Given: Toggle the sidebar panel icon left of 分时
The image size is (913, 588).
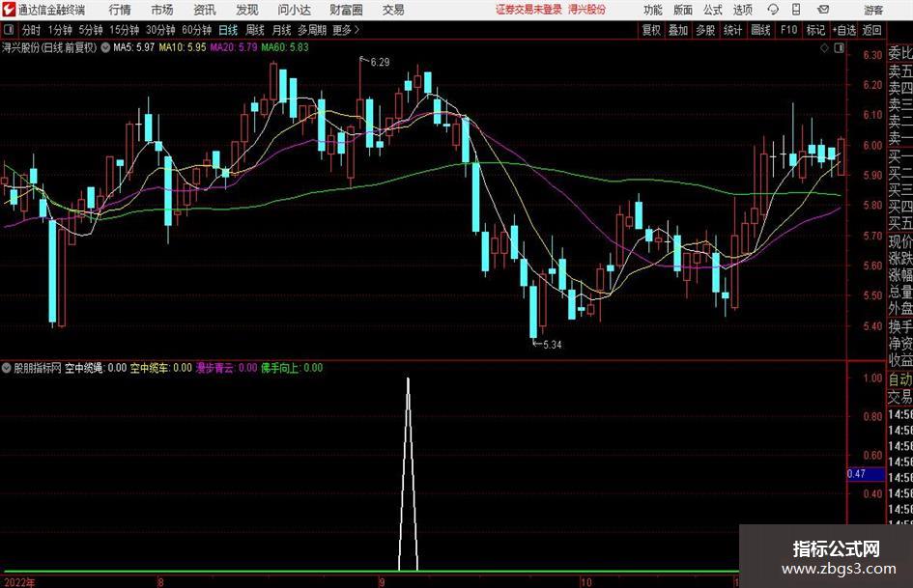Looking at the screenshot, I should point(8,30).
